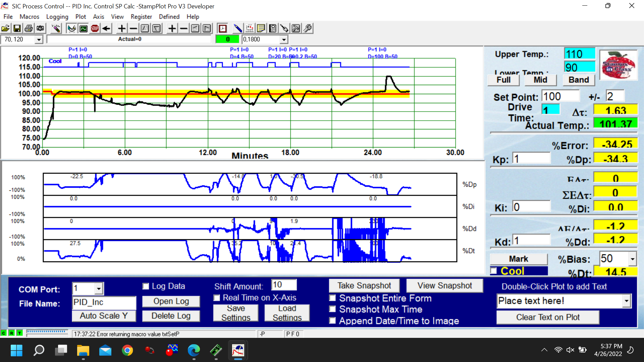Click the yellow notes list icon
The image size is (644, 362).
(261, 28)
